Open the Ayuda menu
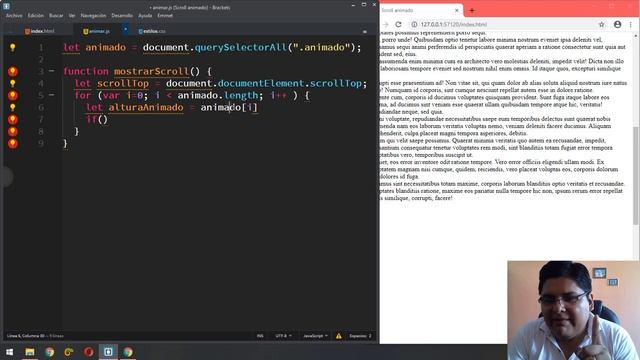The height and width of the screenshot is (360, 640). 145,16
